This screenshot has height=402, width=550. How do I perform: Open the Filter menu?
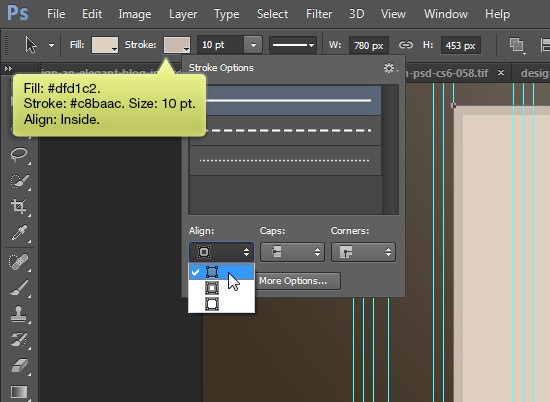coord(319,14)
